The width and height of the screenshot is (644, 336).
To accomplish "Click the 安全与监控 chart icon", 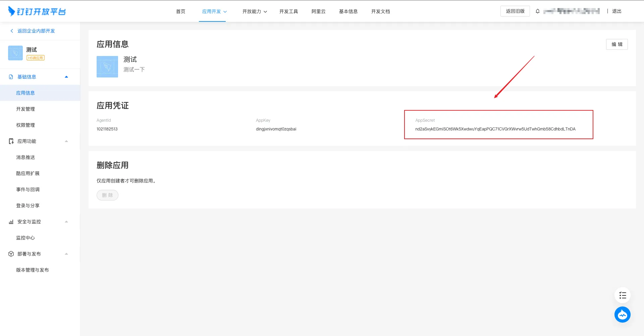I will click(x=11, y=222).
